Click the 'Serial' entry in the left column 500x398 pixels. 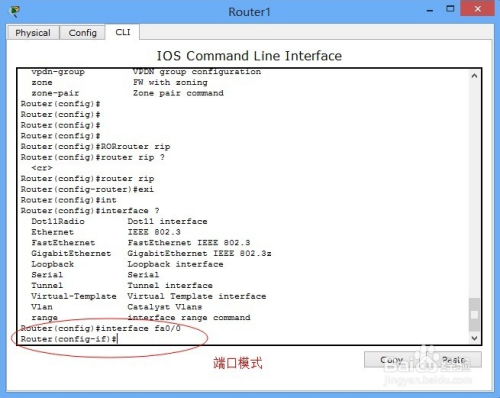pyautogui.click(x=47, y=275)
